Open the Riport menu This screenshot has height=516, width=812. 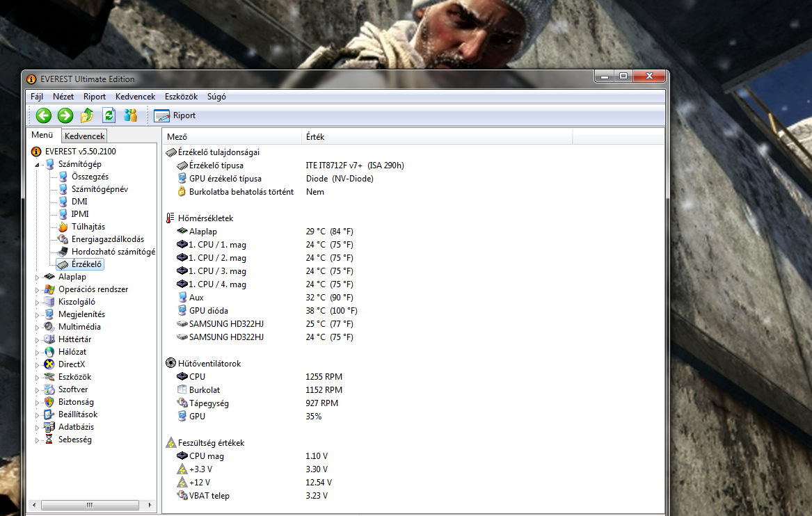click(x=94, y=96)
